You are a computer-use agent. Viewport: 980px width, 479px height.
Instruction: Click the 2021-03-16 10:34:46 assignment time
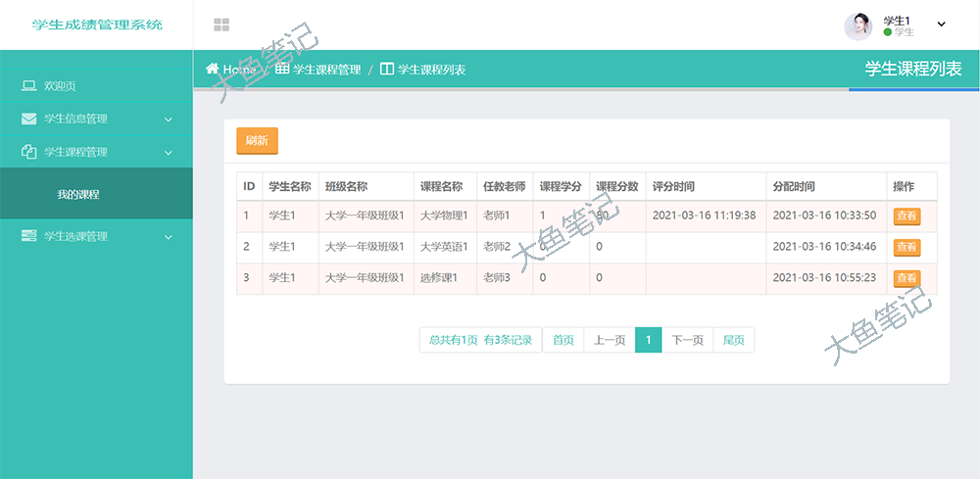click(x=824, y=247)
